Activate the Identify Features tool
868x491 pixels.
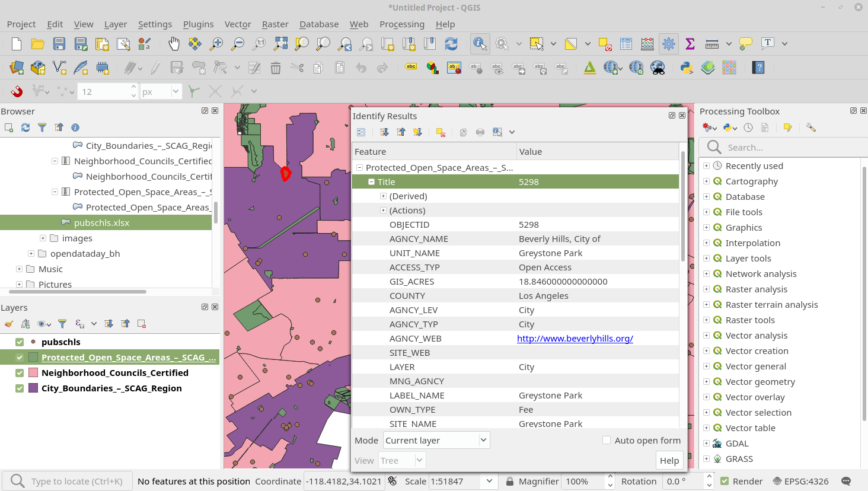[x=480, y=44]
